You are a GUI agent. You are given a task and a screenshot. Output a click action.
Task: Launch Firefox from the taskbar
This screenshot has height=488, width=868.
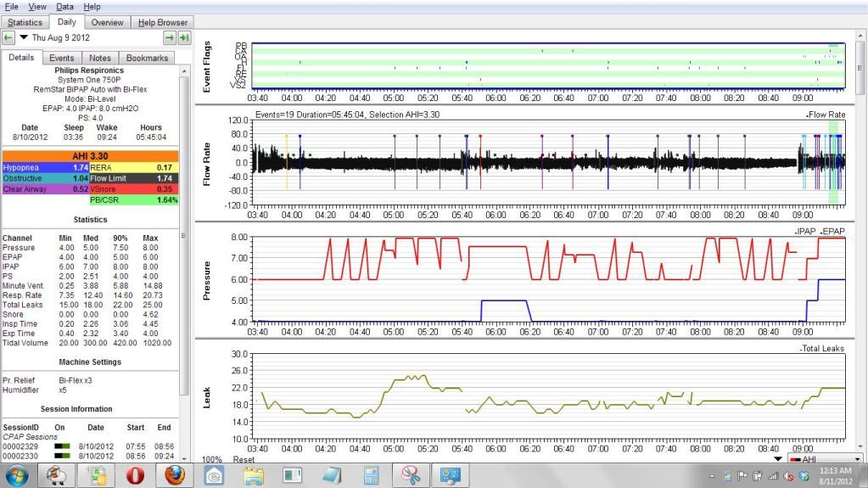[x=175, y=476]
